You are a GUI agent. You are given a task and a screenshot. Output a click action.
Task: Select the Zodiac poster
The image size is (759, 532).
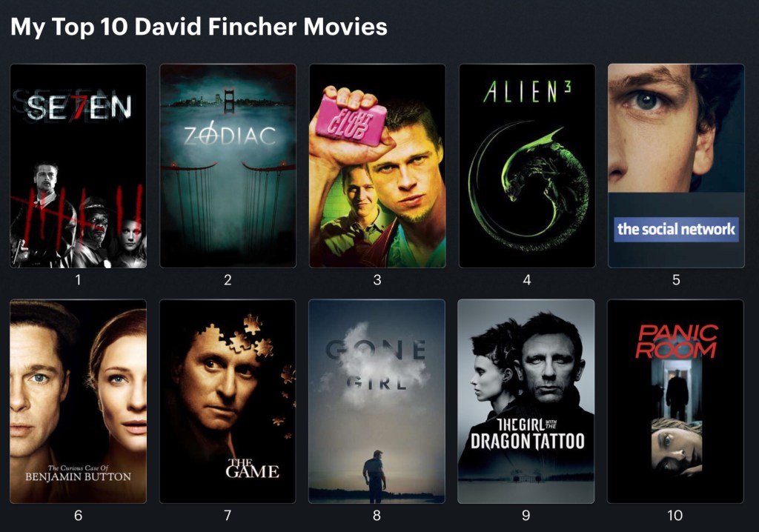pos(228,166)
